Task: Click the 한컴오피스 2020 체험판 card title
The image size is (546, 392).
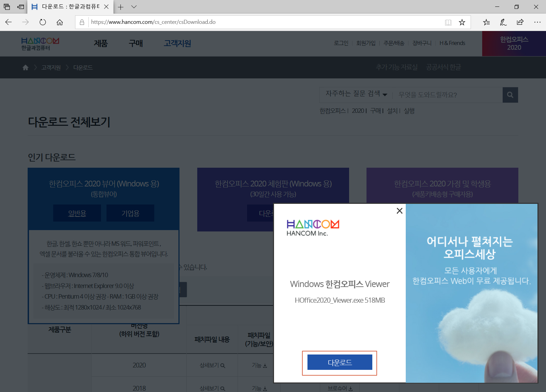Action: 273,184
